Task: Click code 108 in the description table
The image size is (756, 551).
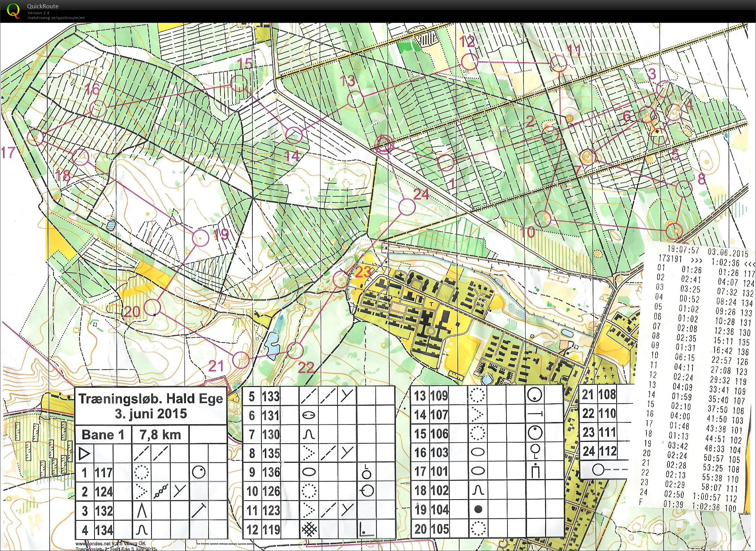Action: [x=607, y=394]
